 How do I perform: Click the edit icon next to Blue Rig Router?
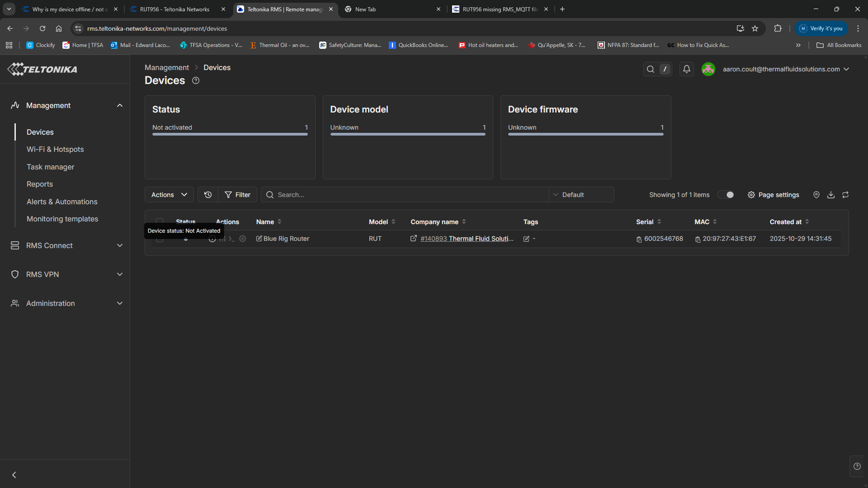click(x=259, y=239)
